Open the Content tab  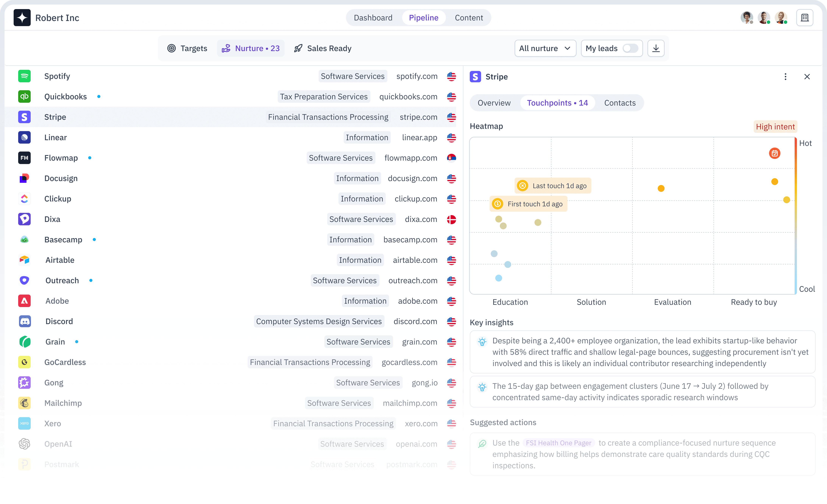(x=469, y=18)
